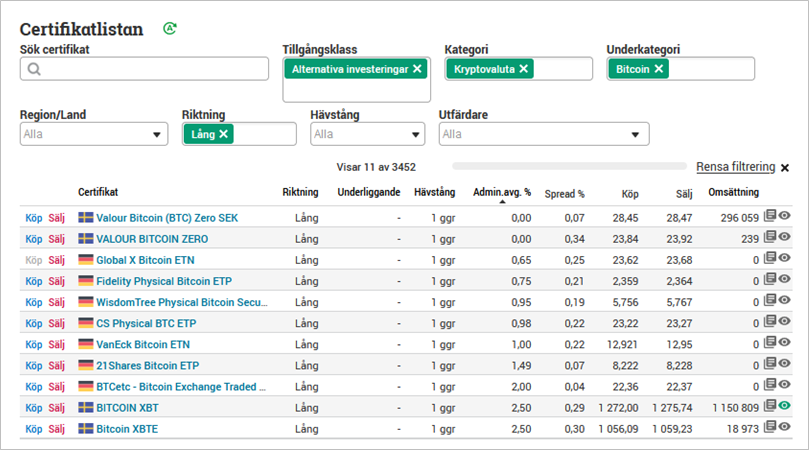Sort table by Underliggande column header
Image resolution: width=809 pixels, height=450 pixels.
point(369,192)
